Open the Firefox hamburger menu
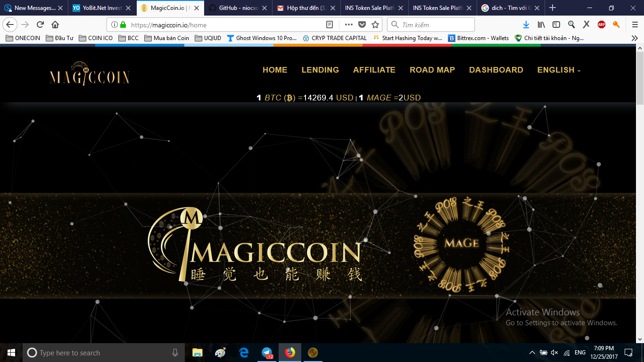Image resolution: width=644 pixels, height=362 pixels. click(635, 25)
